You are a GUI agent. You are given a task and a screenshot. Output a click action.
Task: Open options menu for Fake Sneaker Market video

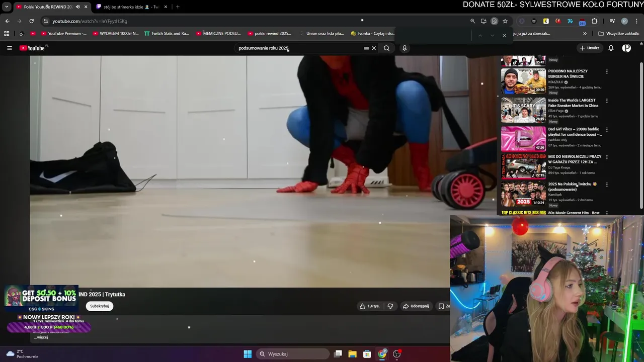pos(607,101)
